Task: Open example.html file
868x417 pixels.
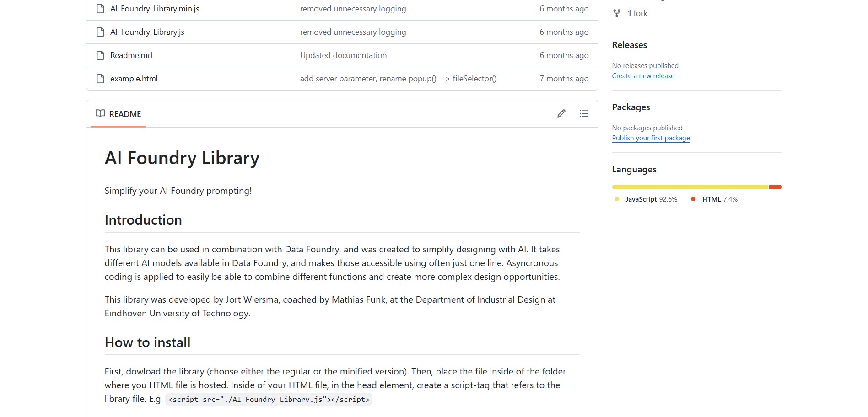Action: click(134, 79)
